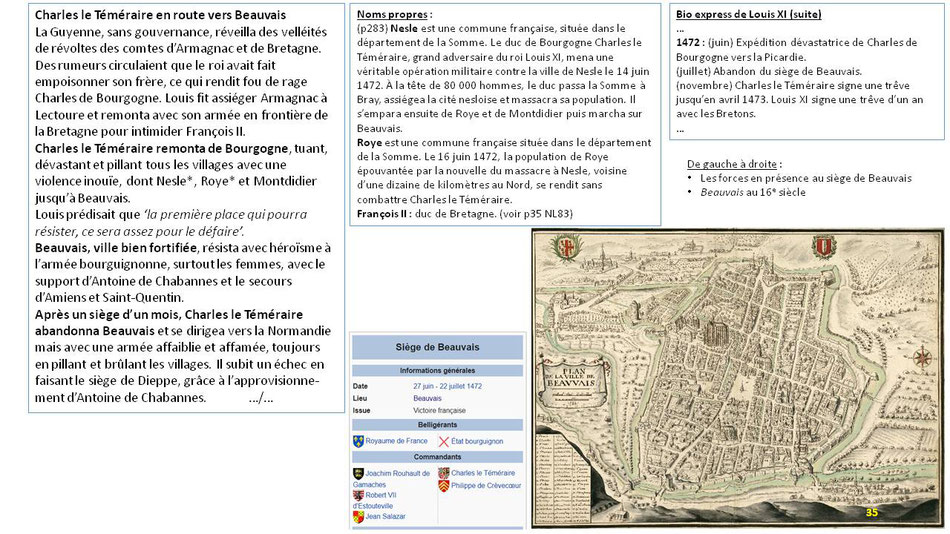Click the bold 'Beauvais, ville bien fortifiée' phrase
Screen dimensions: 950x534
tap(116, 247)
